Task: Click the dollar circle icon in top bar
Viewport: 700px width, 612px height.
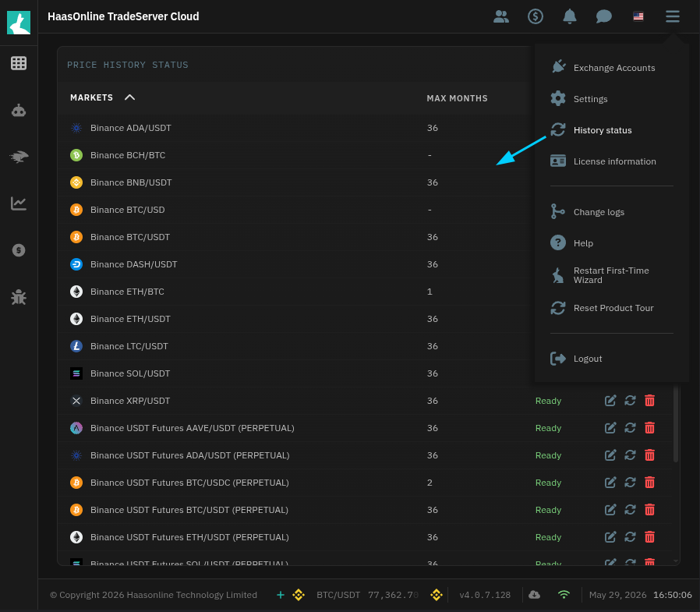Action: [536, 16]
